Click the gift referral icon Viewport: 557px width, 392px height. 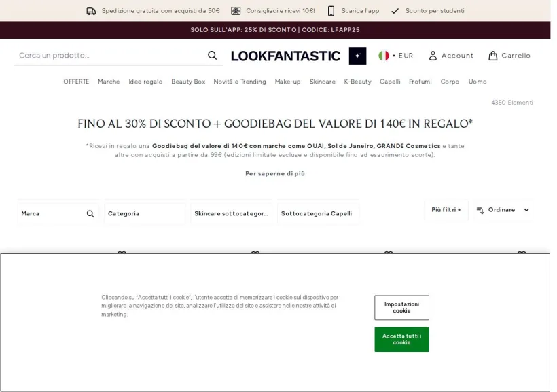coord(236,11)
